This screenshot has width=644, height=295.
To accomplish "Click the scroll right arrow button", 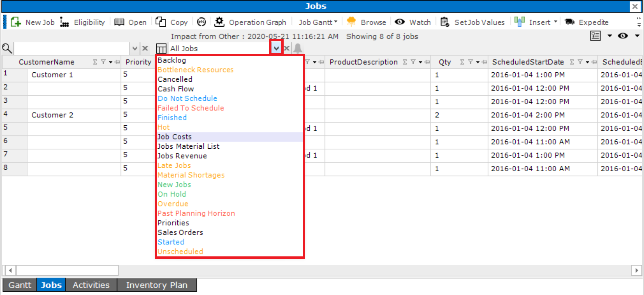I will click(637, 270).
